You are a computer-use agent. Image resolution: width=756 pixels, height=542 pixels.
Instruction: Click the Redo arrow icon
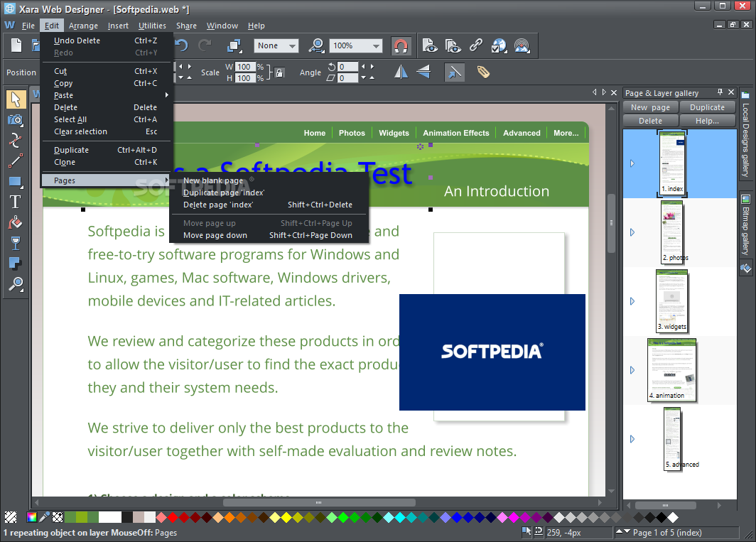[x=205, y=45]
